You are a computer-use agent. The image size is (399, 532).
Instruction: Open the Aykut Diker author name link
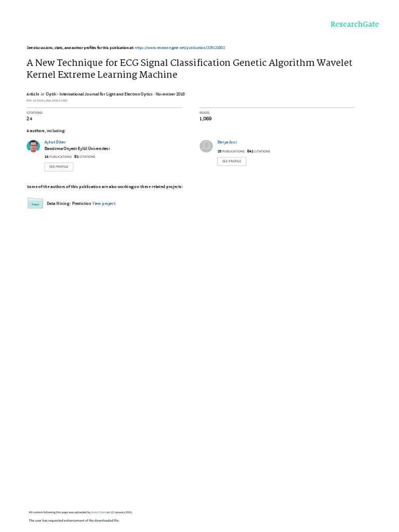[55, 142]
